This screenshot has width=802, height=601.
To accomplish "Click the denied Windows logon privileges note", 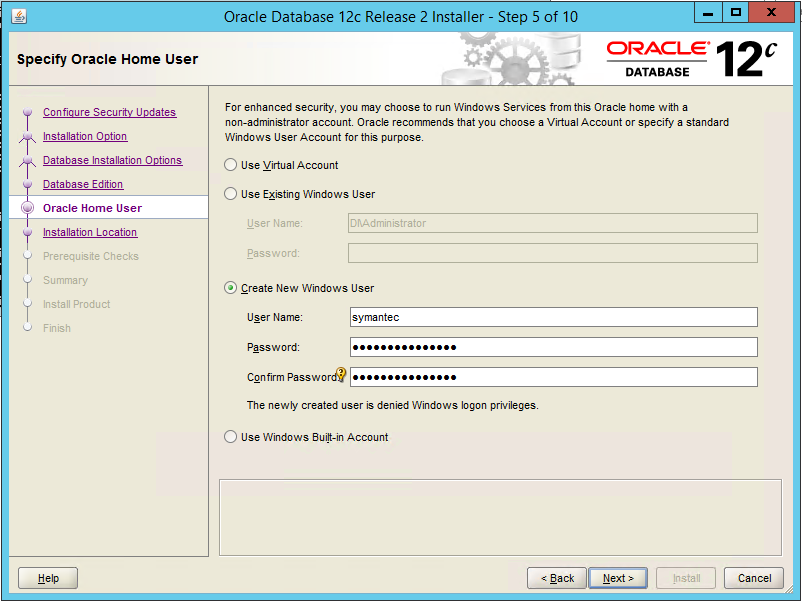I will (392, 405).
